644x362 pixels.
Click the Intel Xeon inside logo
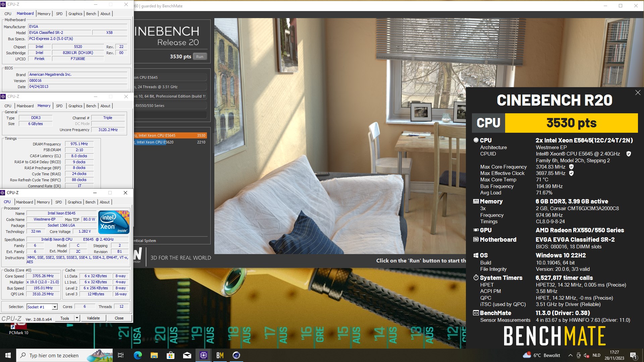point(114,222)
